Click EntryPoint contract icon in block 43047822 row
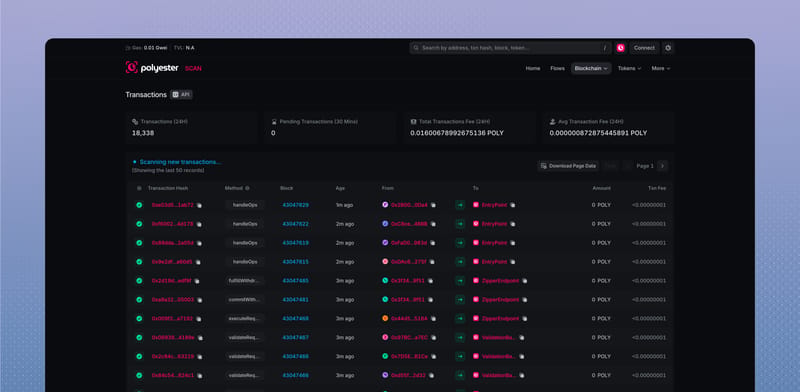Screen dimensions: 800x392 point(476,224)
